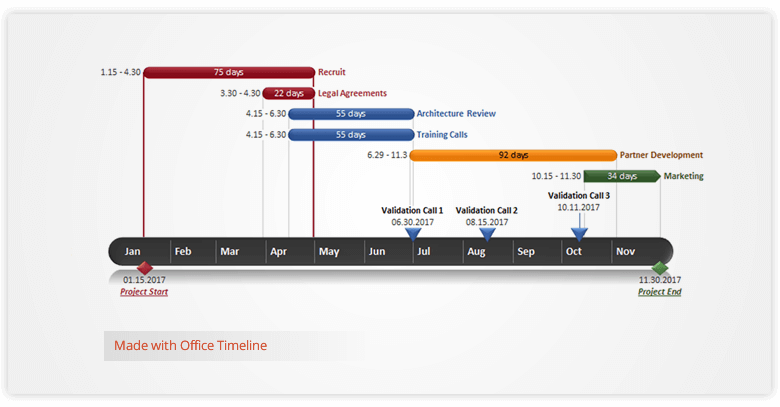Click the red Recruit 75 days bar
The width and height of the screenshot is (780, 407).
click(x=228, y=72)
